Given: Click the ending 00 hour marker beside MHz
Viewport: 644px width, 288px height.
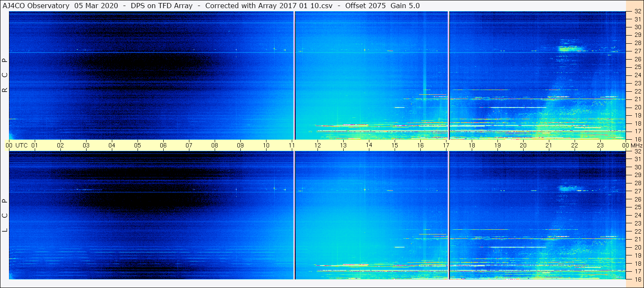Looking at the screenshot, I should [x=626, y=145].
